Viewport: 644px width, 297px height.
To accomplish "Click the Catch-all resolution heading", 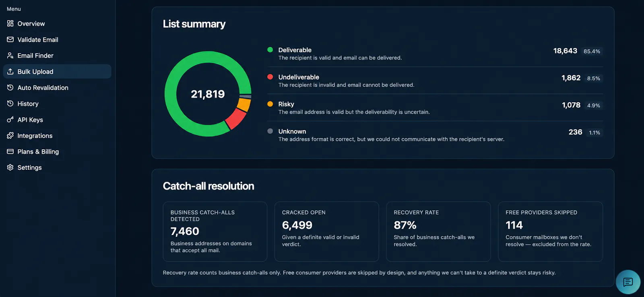I will point(208,186).
